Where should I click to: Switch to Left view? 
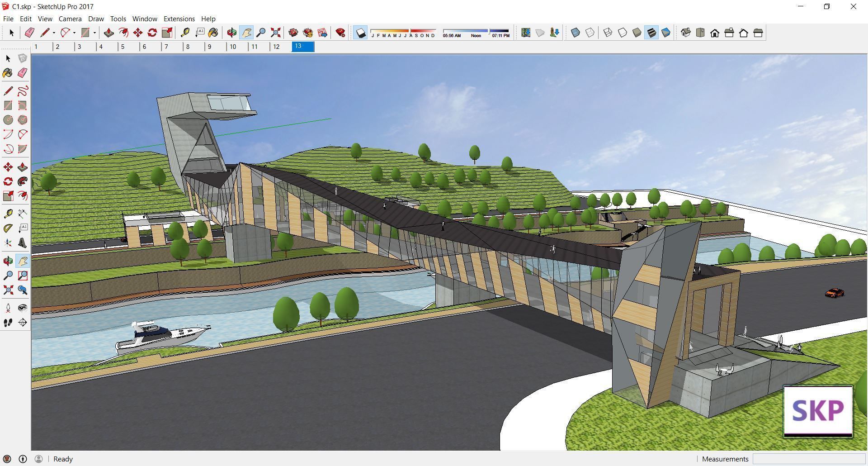pyautogui.click(x=758, y=33)
